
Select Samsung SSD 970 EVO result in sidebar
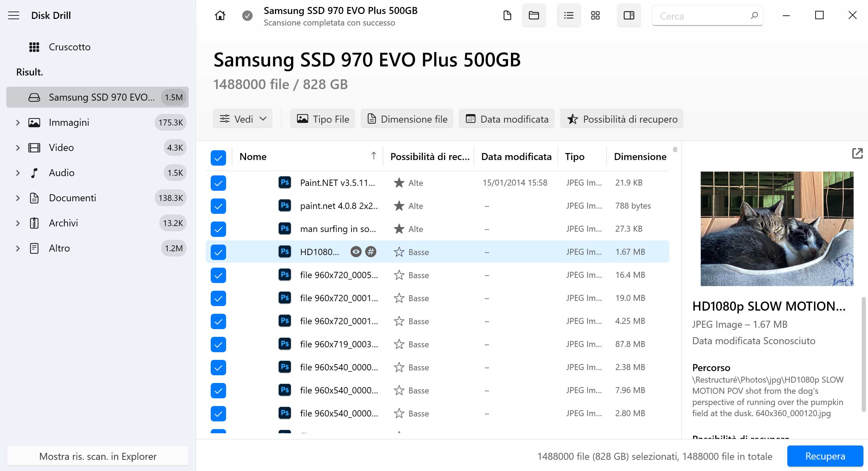click(x=97, y=97)
